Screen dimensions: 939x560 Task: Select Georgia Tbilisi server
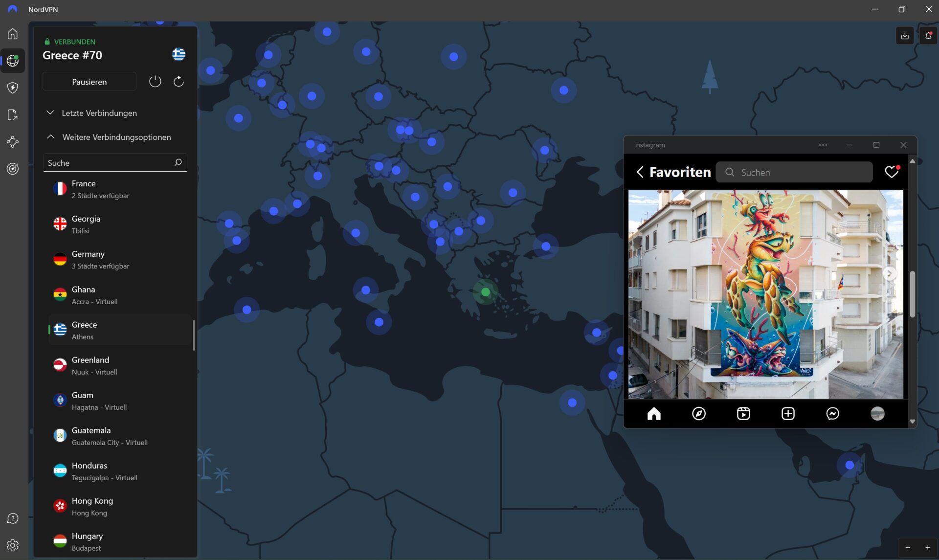click(x=119, y=224)
